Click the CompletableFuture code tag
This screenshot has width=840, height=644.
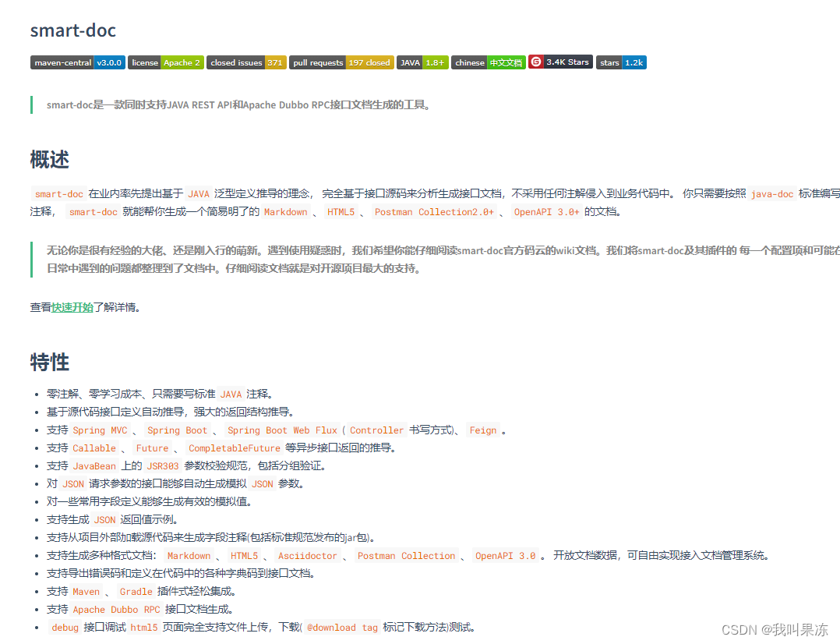[x=234, y=448]
